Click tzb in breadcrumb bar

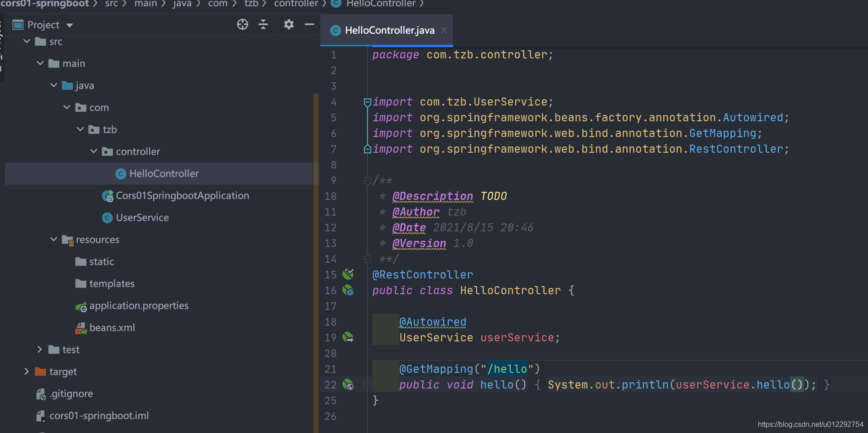[251, 4]
